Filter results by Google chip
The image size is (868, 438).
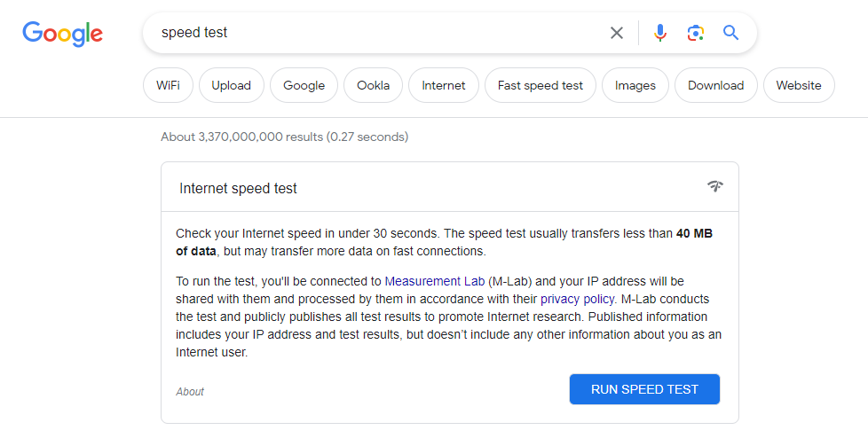(304, 85)
